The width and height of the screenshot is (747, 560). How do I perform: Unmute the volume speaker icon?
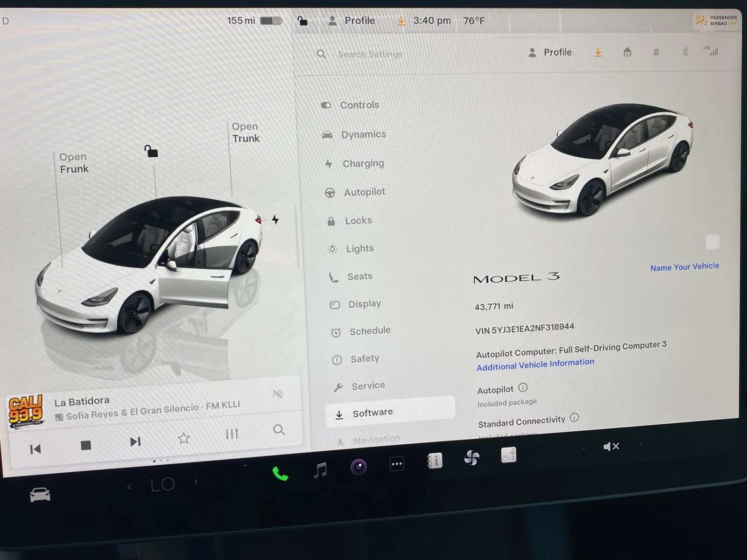coord(611,447)
